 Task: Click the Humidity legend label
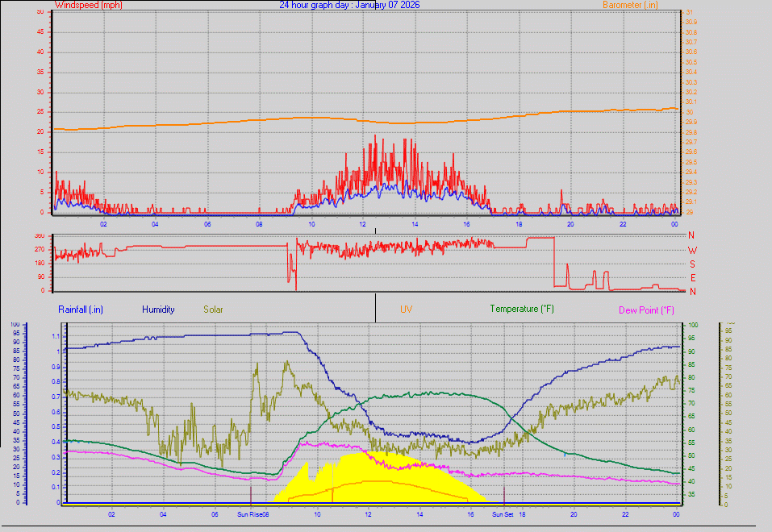158,309
